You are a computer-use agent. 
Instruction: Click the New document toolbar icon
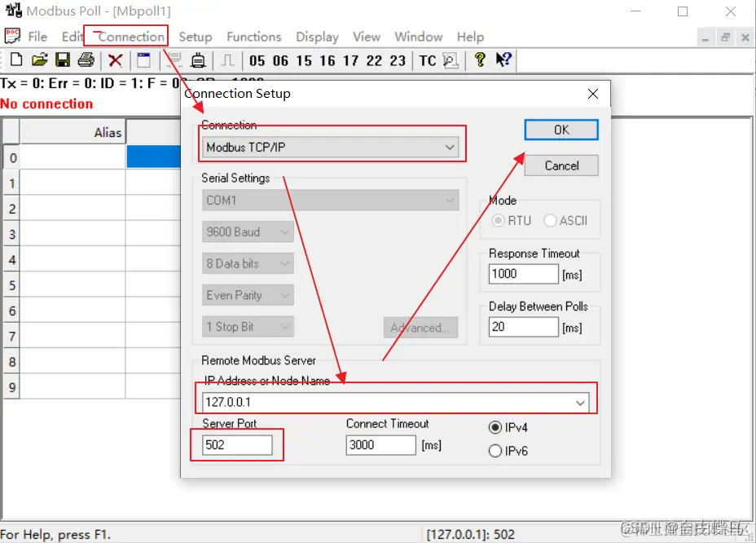[16, 60]
